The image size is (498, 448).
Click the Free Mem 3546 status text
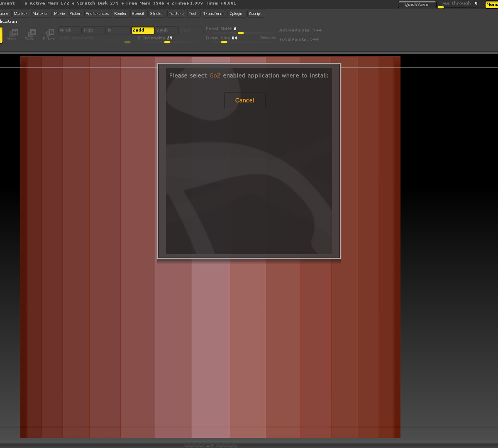tap(145, 3)
